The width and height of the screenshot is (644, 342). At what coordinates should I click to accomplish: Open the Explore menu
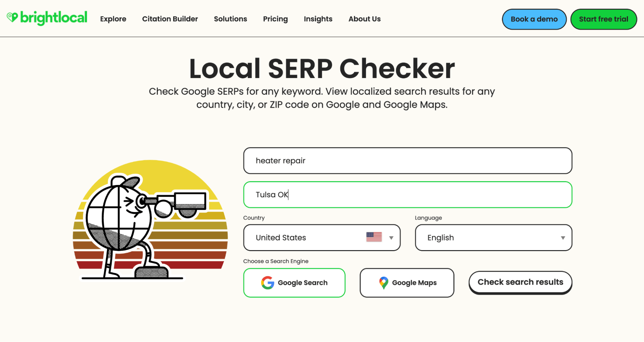click(113, 19)
